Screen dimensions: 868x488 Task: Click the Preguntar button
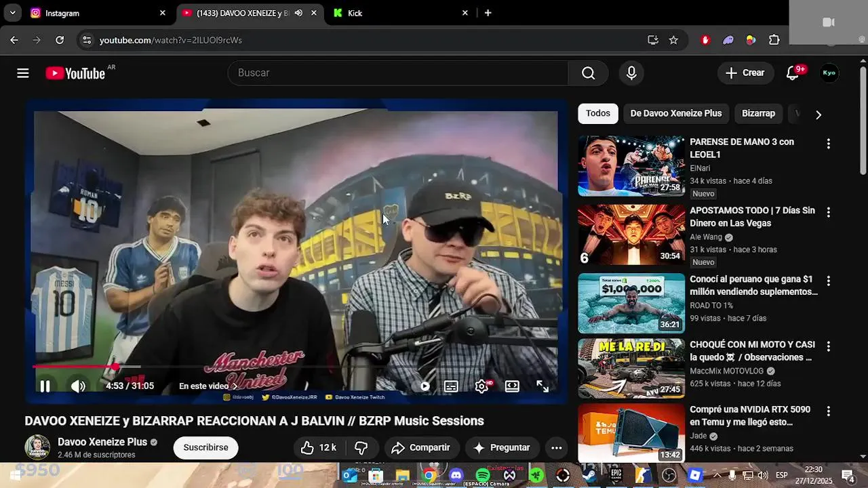(502, 447)
